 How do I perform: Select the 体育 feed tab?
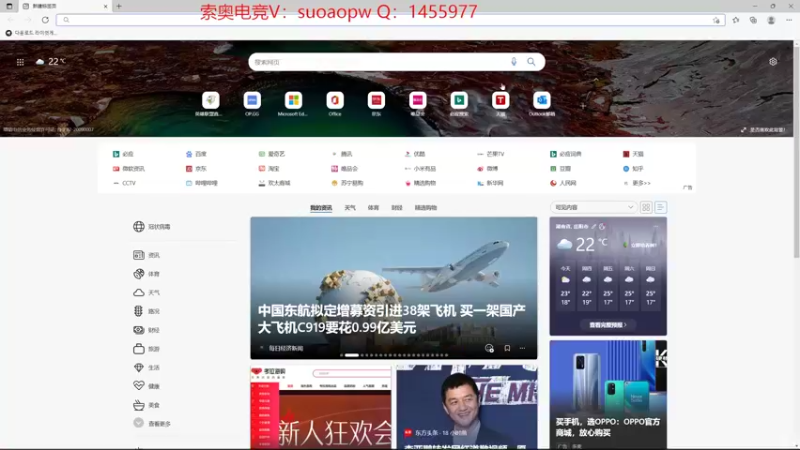point(373,208)
